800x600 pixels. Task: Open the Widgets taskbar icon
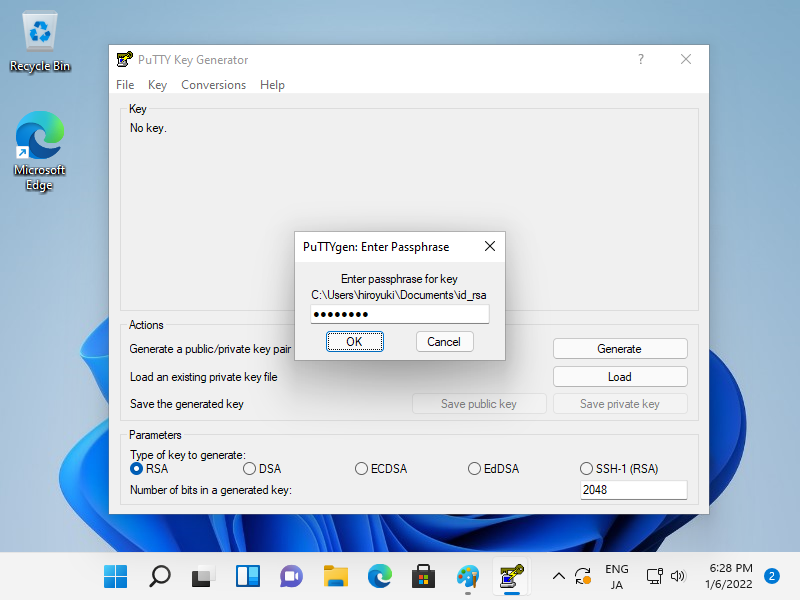tap(247, 576)
